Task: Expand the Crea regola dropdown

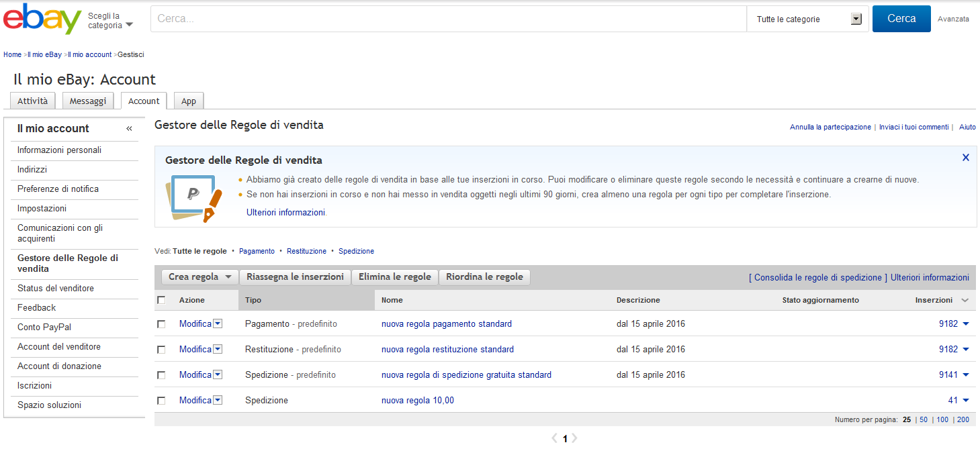Action: pyautogui.click(x=200, y=277)
